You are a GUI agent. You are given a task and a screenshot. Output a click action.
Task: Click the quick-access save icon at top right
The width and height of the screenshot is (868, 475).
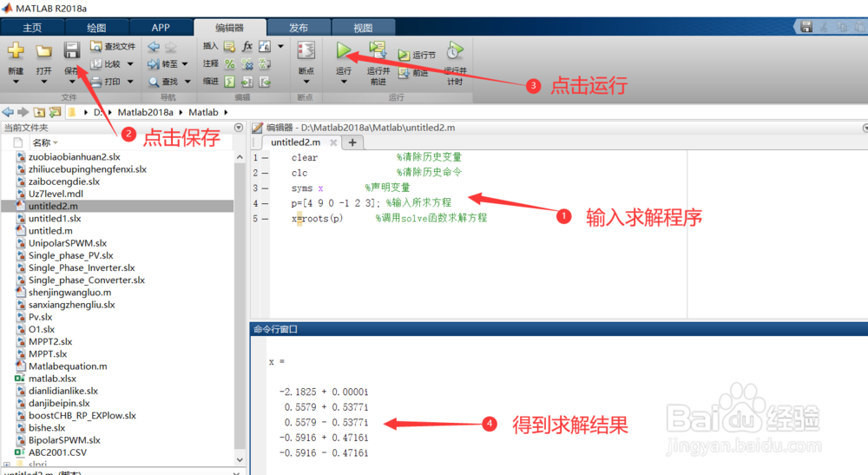click(x=806, y=26)
